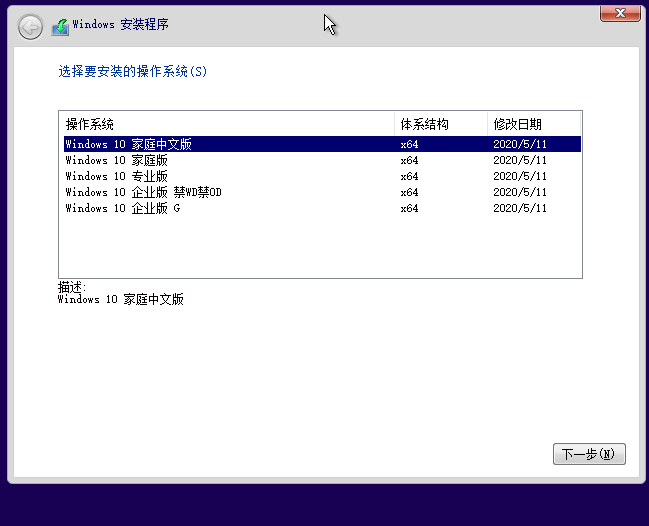649x526 pixels.
Task: Click the 描述 description text below list
Action: tap(120, 299)
